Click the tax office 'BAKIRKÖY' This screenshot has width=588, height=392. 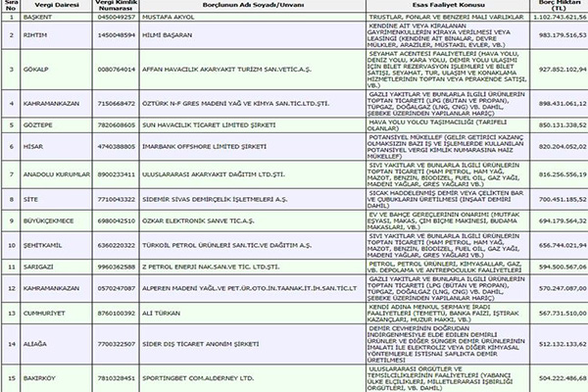coord(39,378)
